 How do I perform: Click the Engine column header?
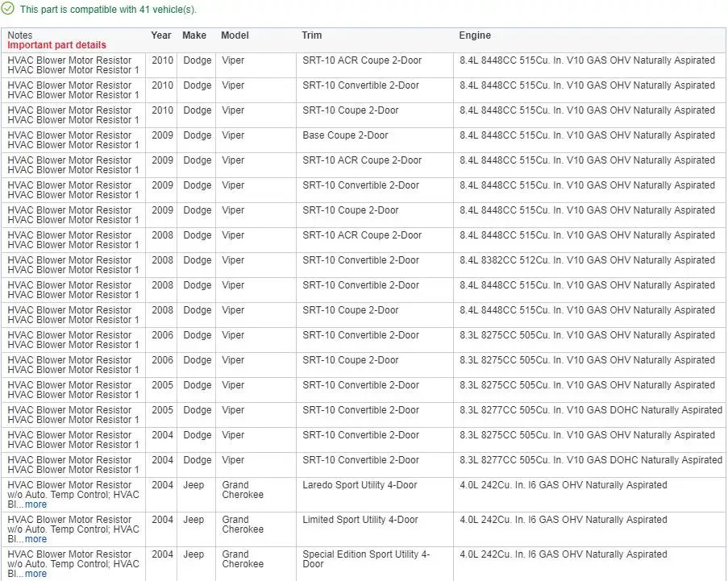(475, 35)
